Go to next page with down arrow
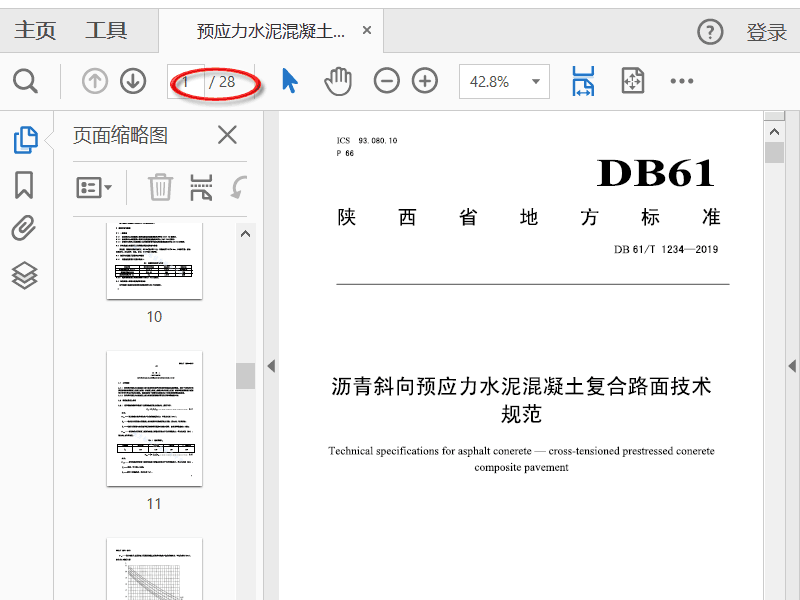This screenshot has width=800, height=600. pos(133,81)
